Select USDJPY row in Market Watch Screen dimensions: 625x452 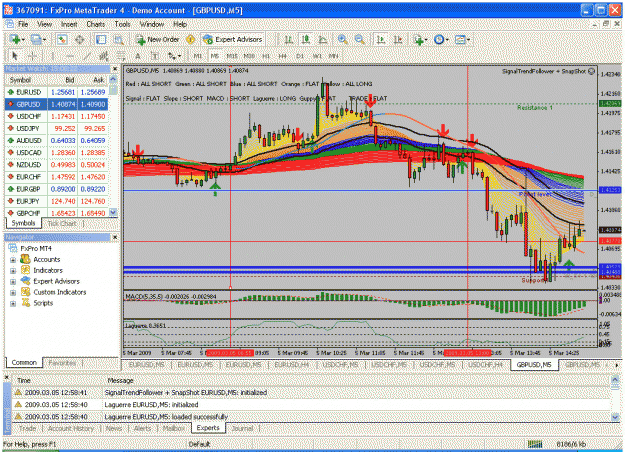pos(56,128)
